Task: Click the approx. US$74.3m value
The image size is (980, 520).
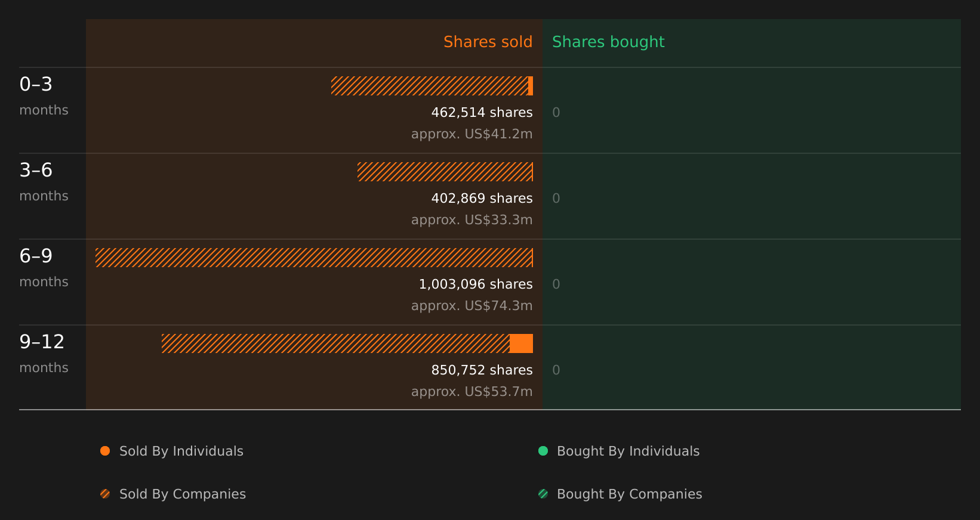Action: pyautogui.click(x=471, y=306)
